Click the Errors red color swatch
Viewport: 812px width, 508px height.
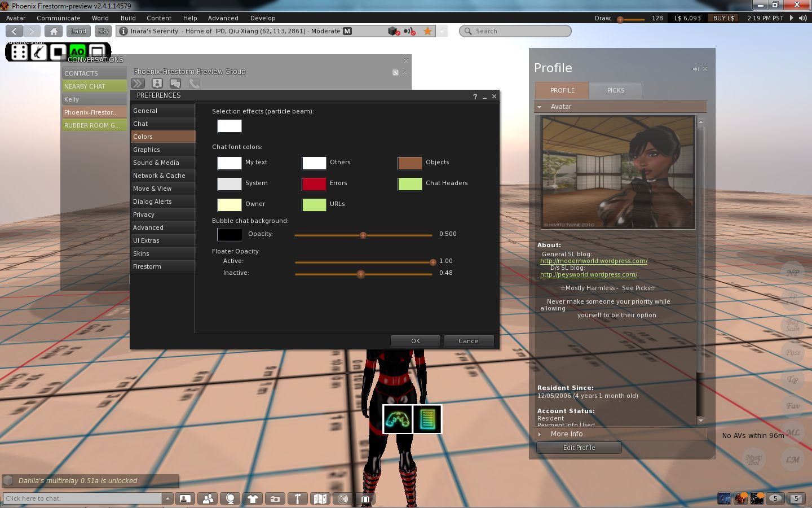(x=314, y=183)
